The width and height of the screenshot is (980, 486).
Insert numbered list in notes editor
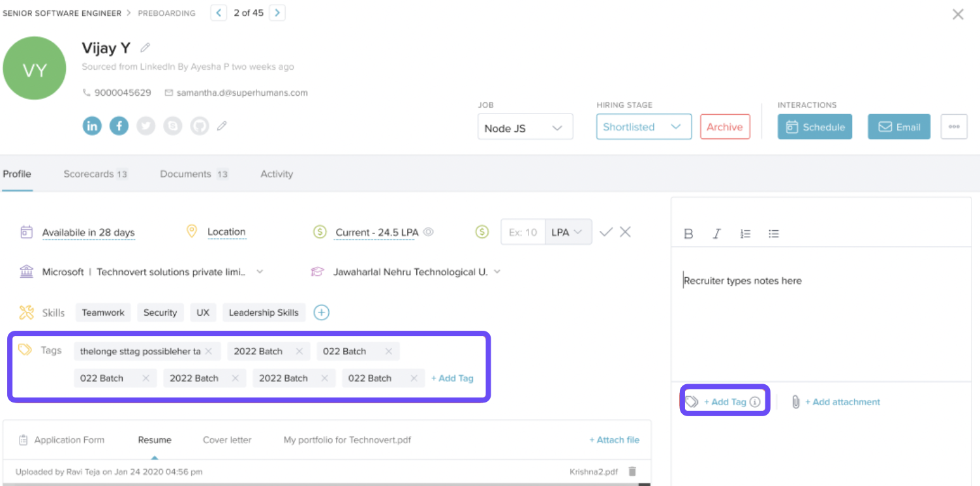(x=745, y=234)
